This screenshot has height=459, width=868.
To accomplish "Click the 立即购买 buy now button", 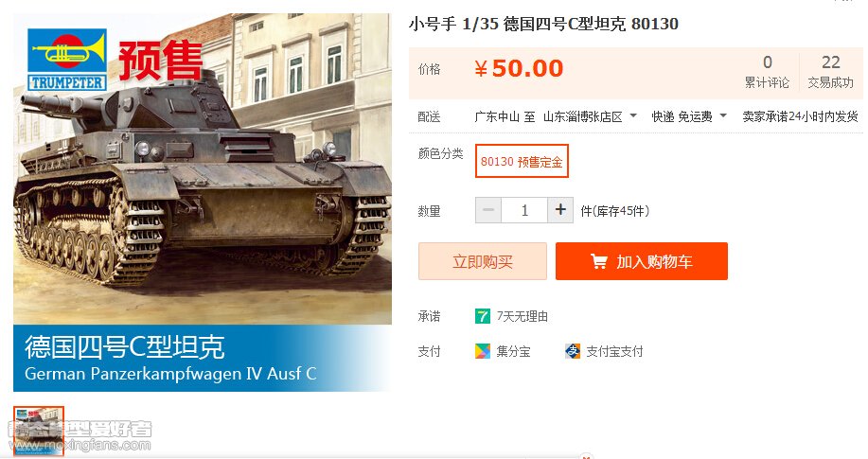I will click(x=483, y=261).
